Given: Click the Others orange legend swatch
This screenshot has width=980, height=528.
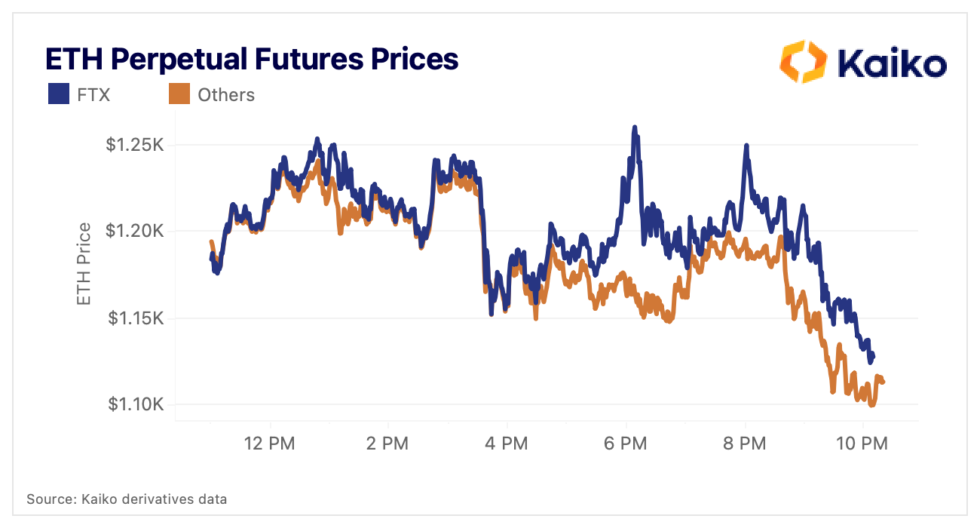Looking at the screenshot, I should click(x=179, y=94).
